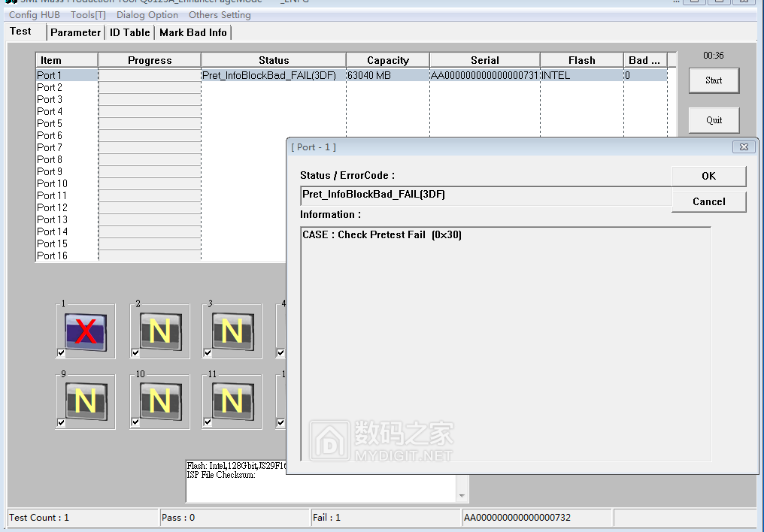This screenshot has width=764, height=532.
Task: Toggle the checkbox under port 2 icon
Action: (x=135, y=353)
